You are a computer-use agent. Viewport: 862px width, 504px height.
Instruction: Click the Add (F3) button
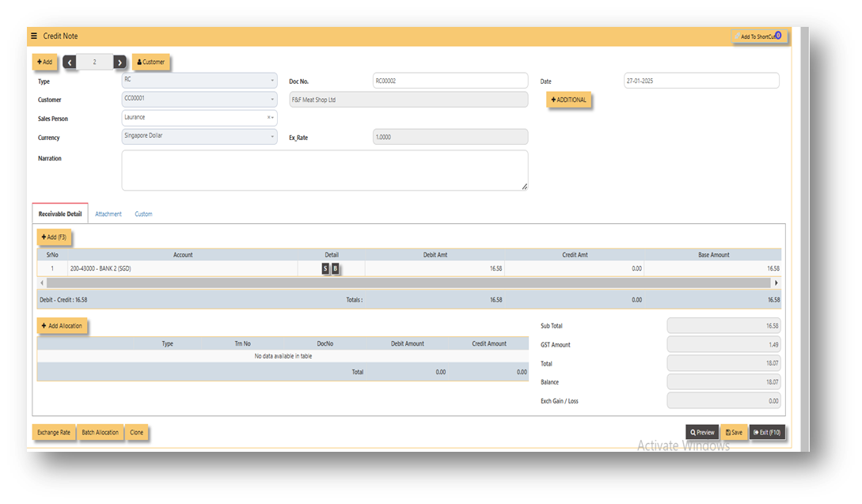point(54,237)
